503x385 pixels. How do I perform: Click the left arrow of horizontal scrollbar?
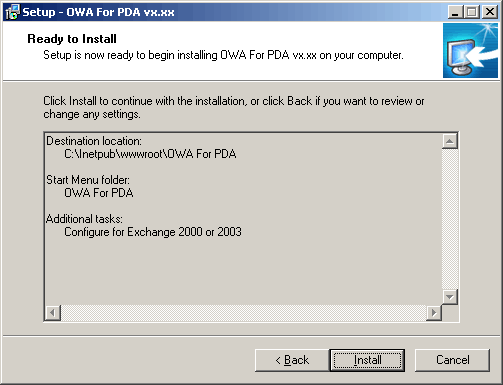(53, 313)
